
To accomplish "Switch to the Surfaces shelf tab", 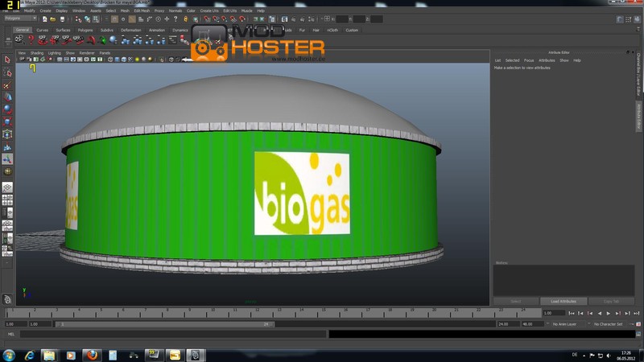I will tap(63, 31).
